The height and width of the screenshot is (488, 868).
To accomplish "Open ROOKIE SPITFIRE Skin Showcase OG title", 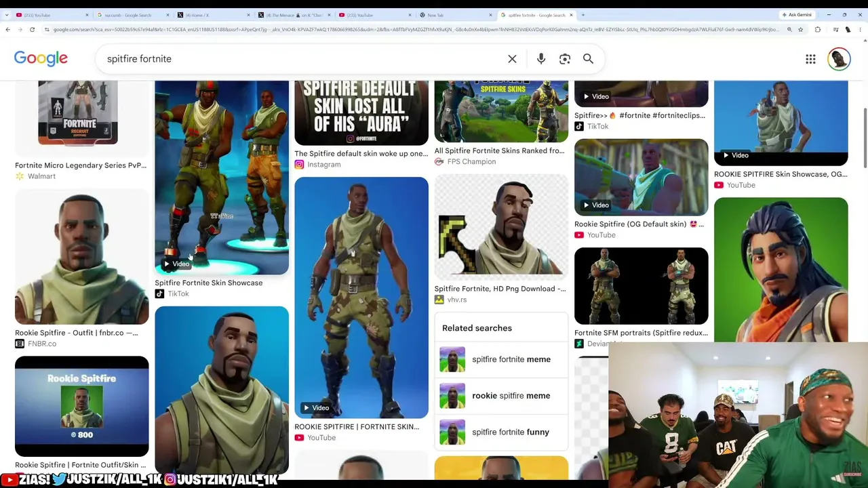I will (x=781, y=174).
